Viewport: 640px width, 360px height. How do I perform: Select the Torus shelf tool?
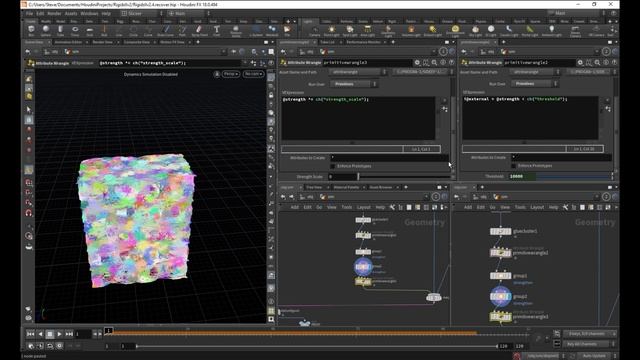pyautogui.click(x=75, y=30)
